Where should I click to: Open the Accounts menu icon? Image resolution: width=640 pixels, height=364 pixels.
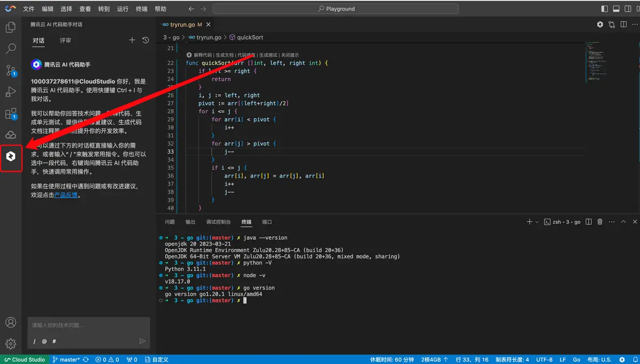11,322
